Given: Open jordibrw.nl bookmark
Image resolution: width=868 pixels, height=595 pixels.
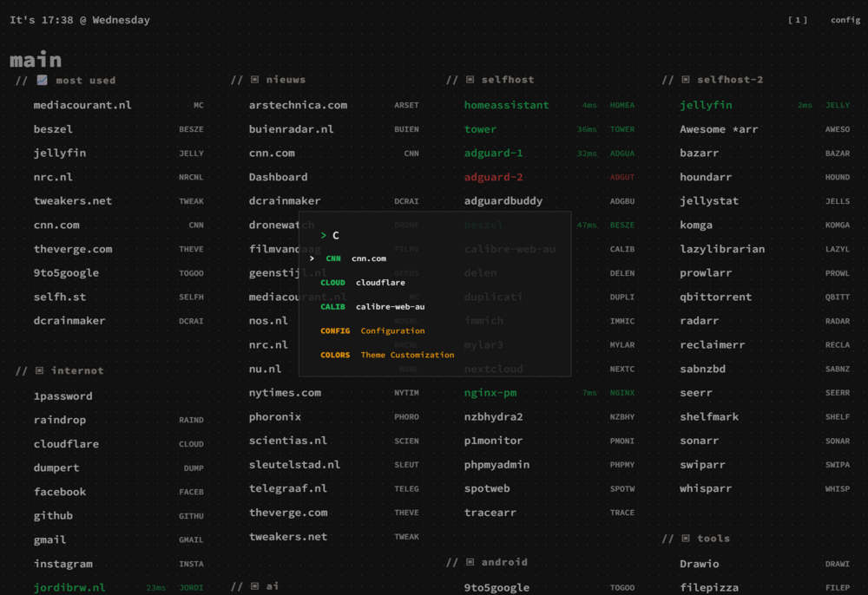Looking at the screenshot, I should 69,588.
